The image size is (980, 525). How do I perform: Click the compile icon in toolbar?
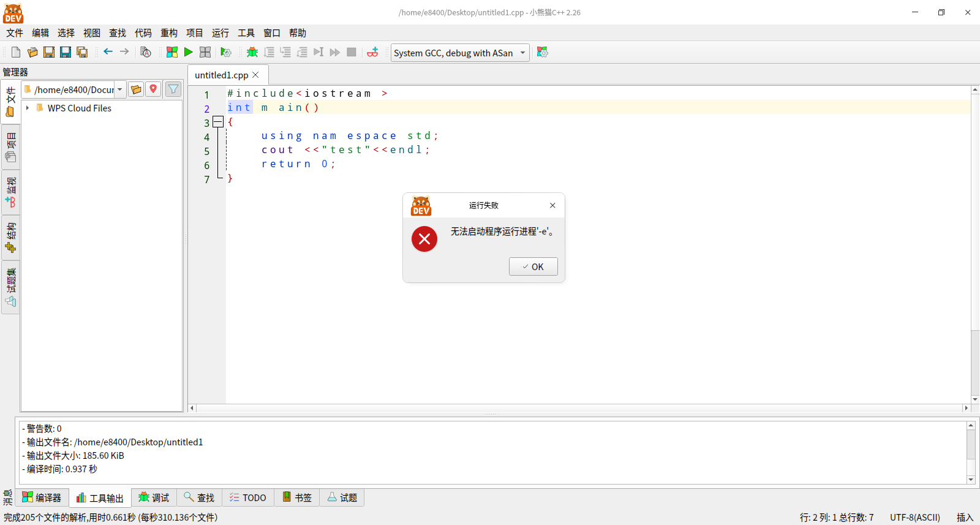tap(172, 53)
